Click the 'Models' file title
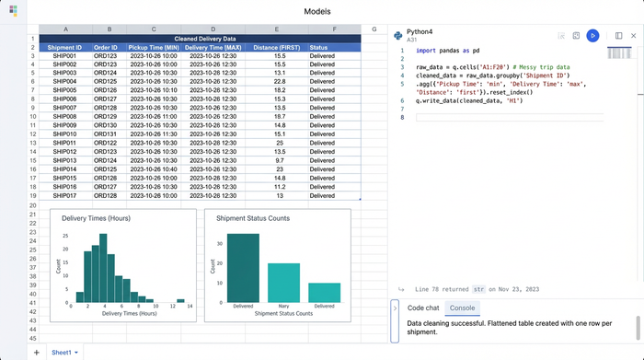Screen dimensions: 644x360 coord(317,11)
